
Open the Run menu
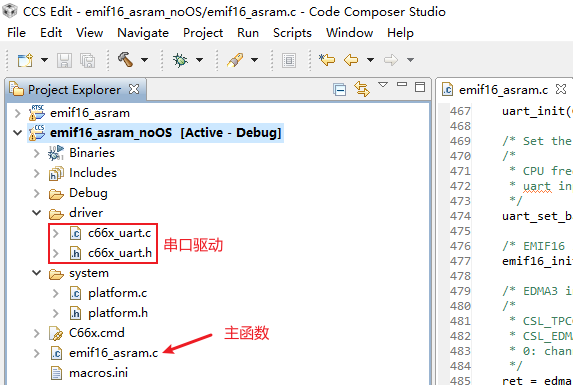point(248,33)
